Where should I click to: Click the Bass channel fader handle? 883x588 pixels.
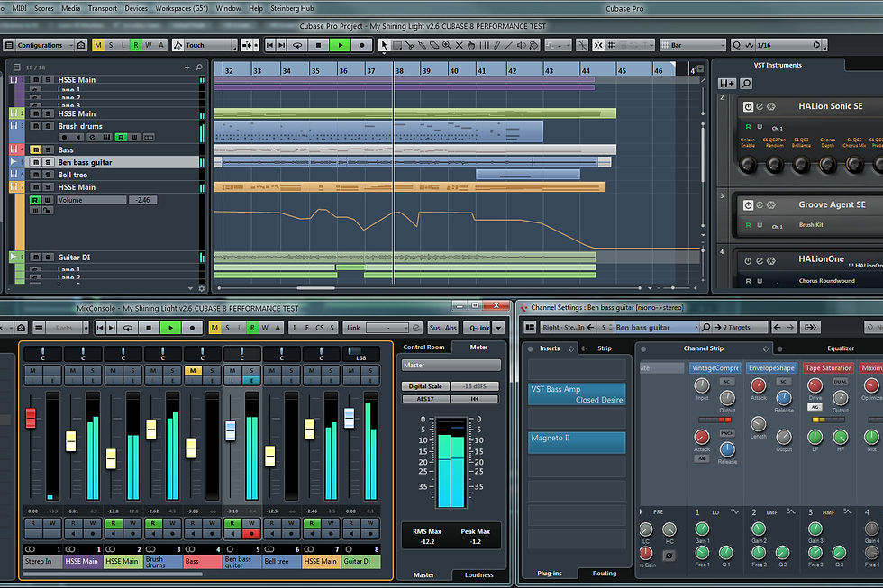point(191,448)
